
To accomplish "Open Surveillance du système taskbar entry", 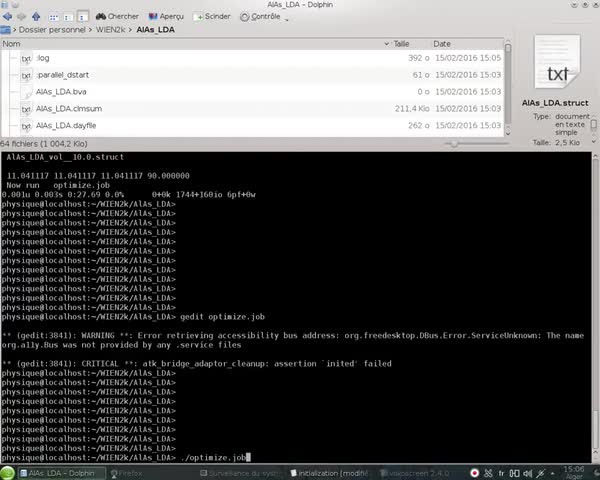I will coord(242,473).
